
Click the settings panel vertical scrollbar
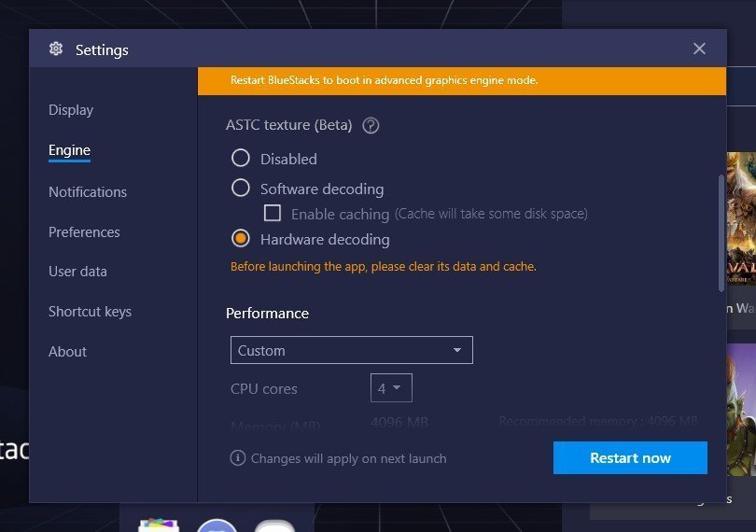pos(721,233)
